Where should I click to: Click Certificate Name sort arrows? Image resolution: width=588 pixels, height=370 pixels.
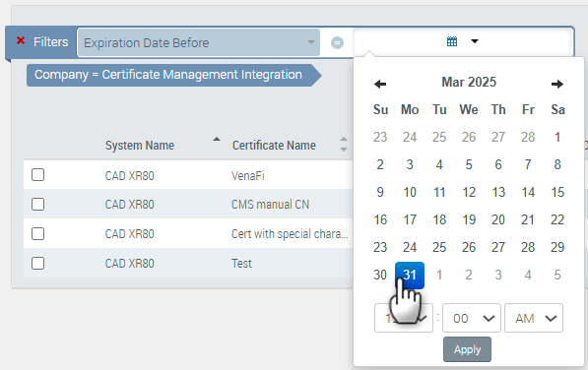click(x=343, y=145)
